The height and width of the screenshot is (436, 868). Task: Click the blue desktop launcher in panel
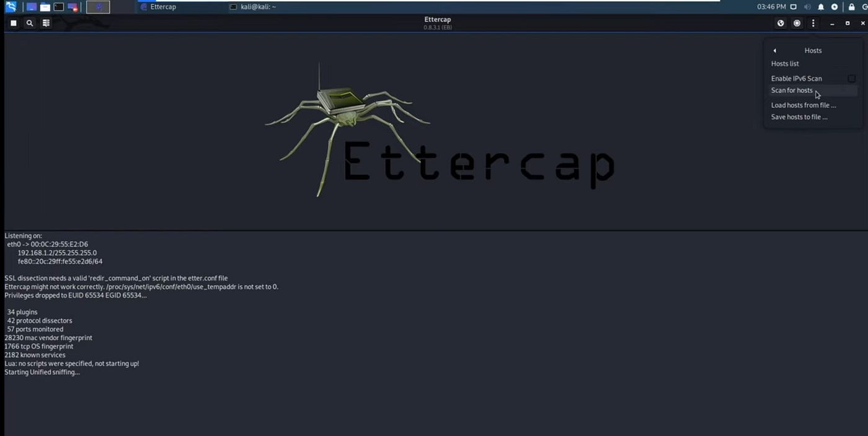31,7
